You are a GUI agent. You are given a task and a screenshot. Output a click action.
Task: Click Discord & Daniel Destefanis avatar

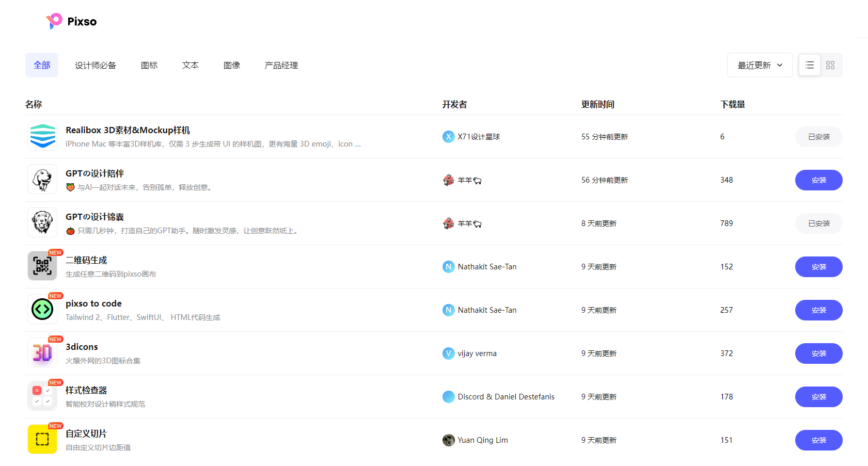pyautogui.click(x=449, y=397)
